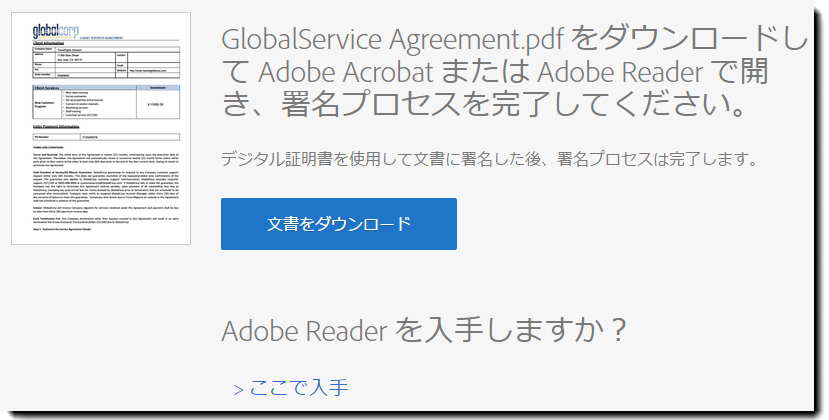Viewport: 829px width, 420px height.
Task: Click the arrow before ここで入手
Action: coord(238,389)
